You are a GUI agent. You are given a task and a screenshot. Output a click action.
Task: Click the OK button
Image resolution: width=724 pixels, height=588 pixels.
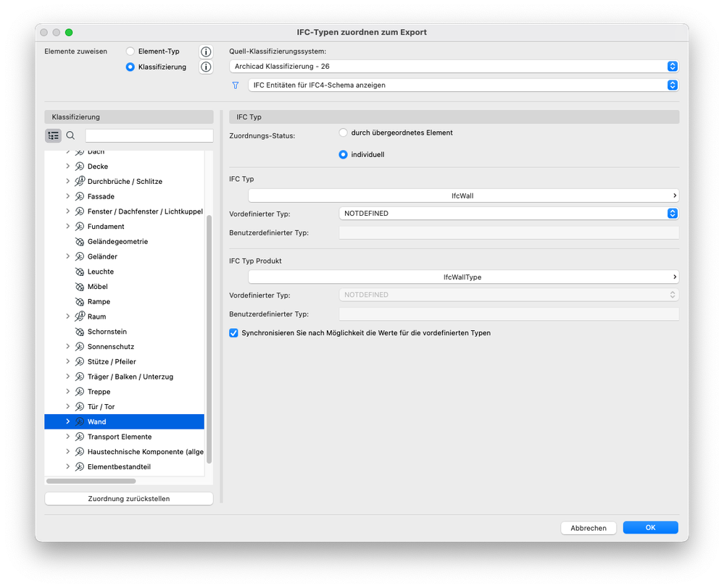pyautogui.click(x=650, y=528)
